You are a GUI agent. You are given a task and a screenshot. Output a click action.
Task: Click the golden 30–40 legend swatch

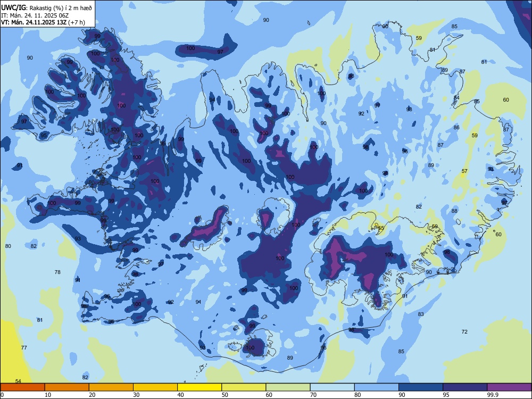pyautogui.click(x=155, y=387)
